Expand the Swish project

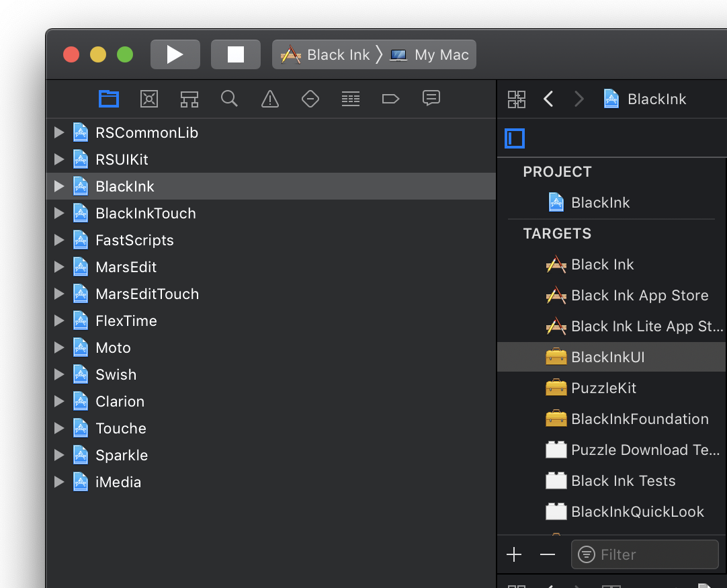[59, 375]
